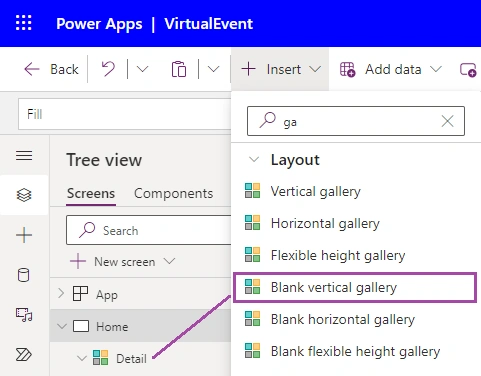Click the Blank horizontal gallery icon
This screenshot has height=376, width=481.
coord(252,319)
